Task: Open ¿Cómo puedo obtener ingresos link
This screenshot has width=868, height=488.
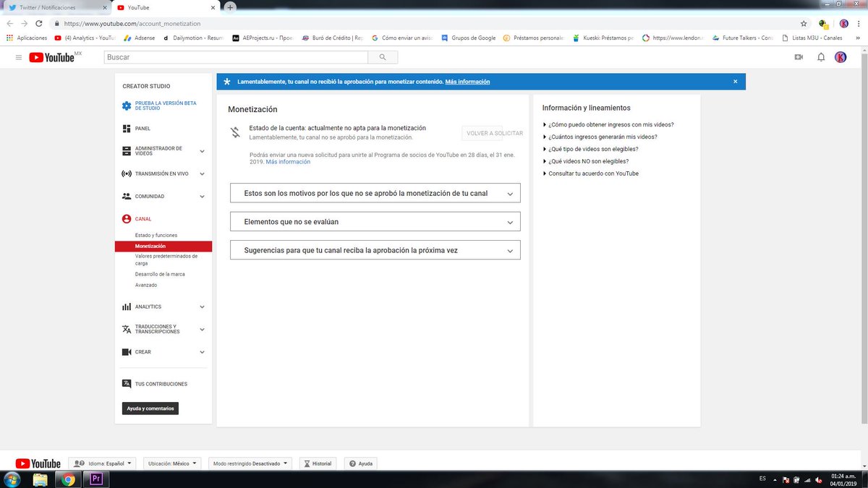Action: point(610,124)
